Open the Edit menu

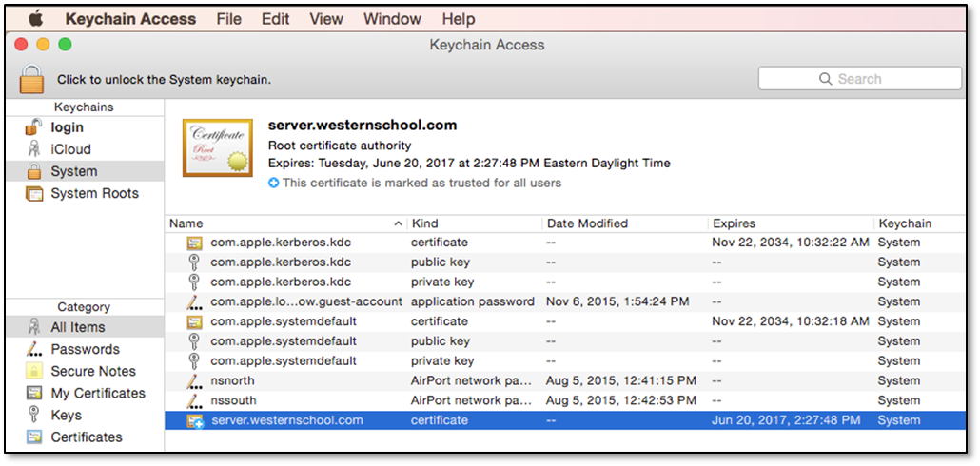coord(276,19)
